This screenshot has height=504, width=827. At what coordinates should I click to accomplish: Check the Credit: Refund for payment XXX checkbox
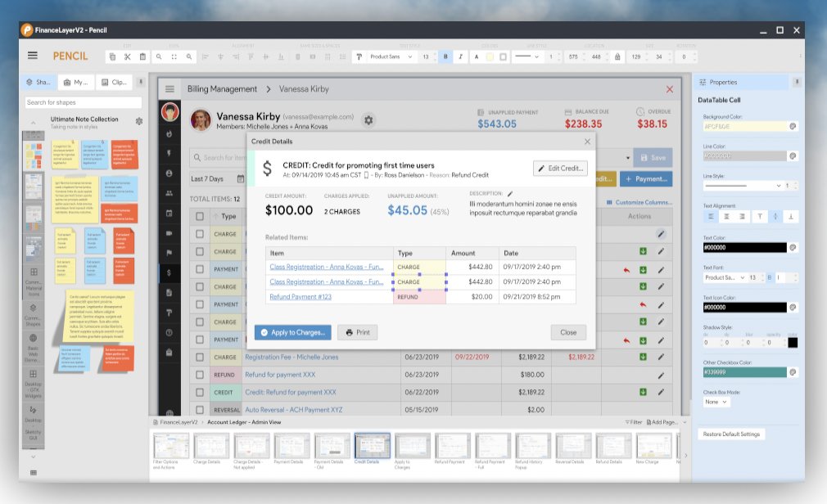[x=199, y=392]
